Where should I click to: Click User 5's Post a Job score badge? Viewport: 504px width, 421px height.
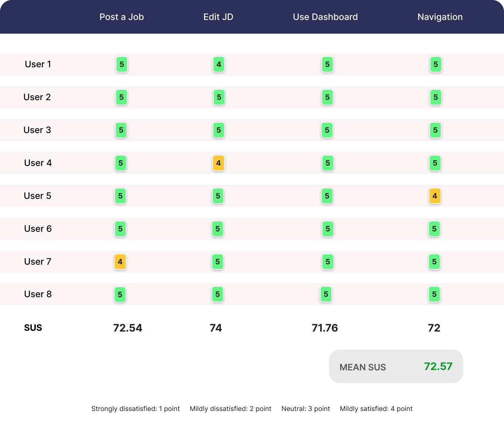pos(120,196)
